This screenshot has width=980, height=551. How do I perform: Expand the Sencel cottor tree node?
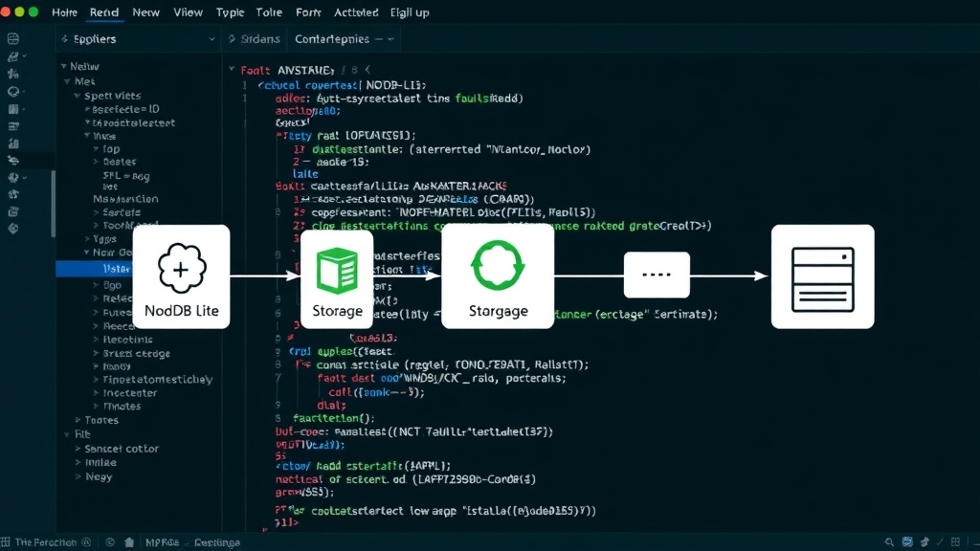coord(78,449)
